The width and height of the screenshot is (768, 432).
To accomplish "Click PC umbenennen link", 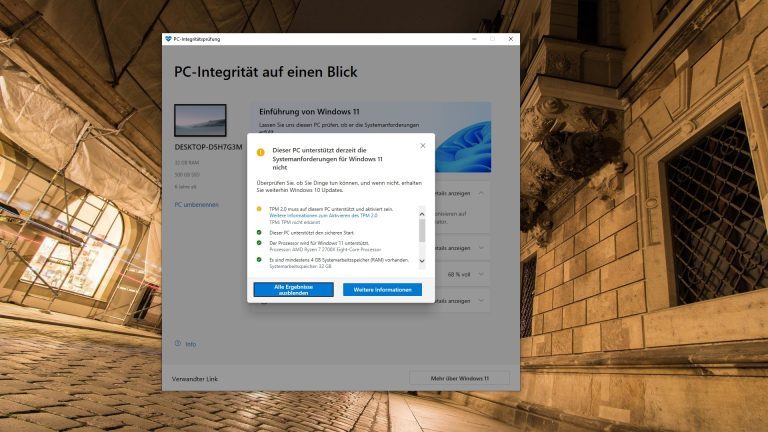I will 196,205.
